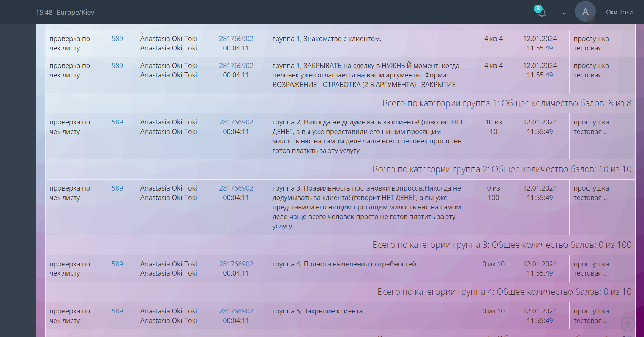This screenshot has width=644, height=337.
Task: Open 589 in the группа 5 row
Action: tap(117, 311)
